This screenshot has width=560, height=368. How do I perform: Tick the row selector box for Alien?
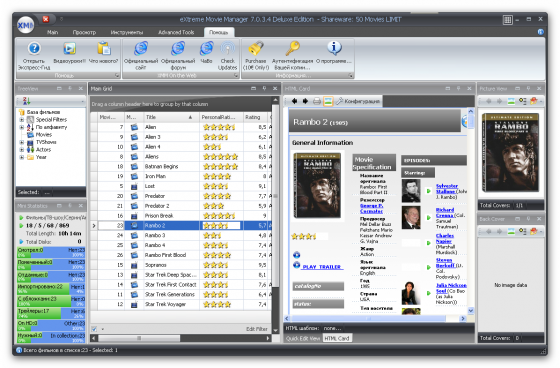point(94,127)
